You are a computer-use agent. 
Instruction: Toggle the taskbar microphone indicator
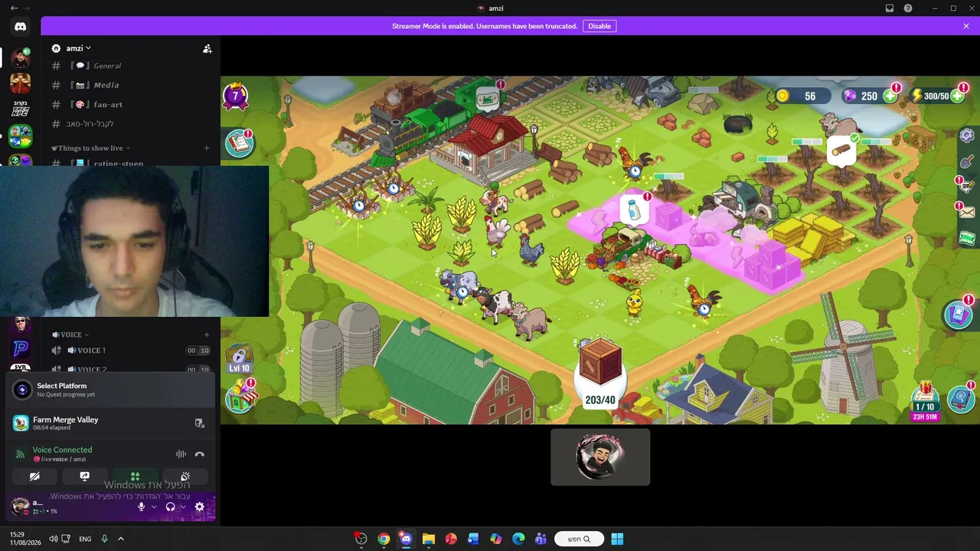click(104, 539)
